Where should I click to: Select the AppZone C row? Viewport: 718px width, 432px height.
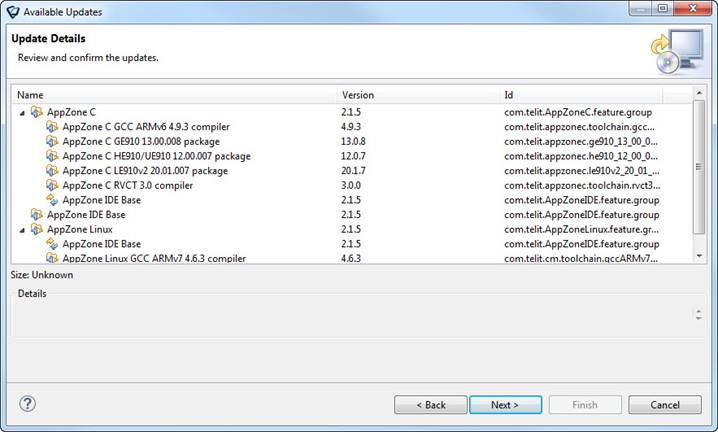352,112
